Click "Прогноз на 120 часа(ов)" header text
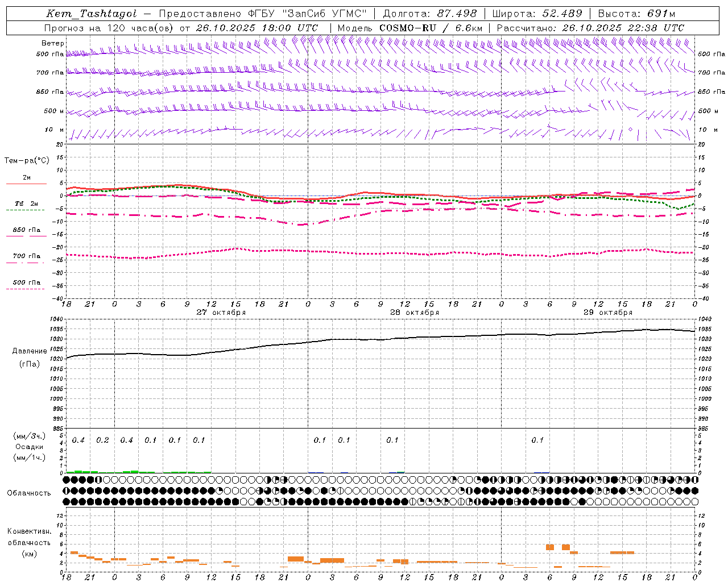Image resolution: width=728 pixels, height=582 pixels. point(109,28)
